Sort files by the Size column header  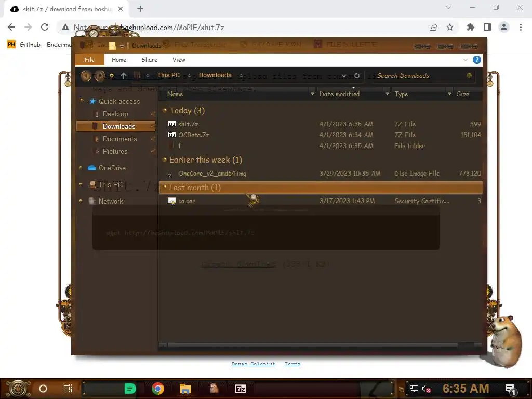tap(463, 94)
